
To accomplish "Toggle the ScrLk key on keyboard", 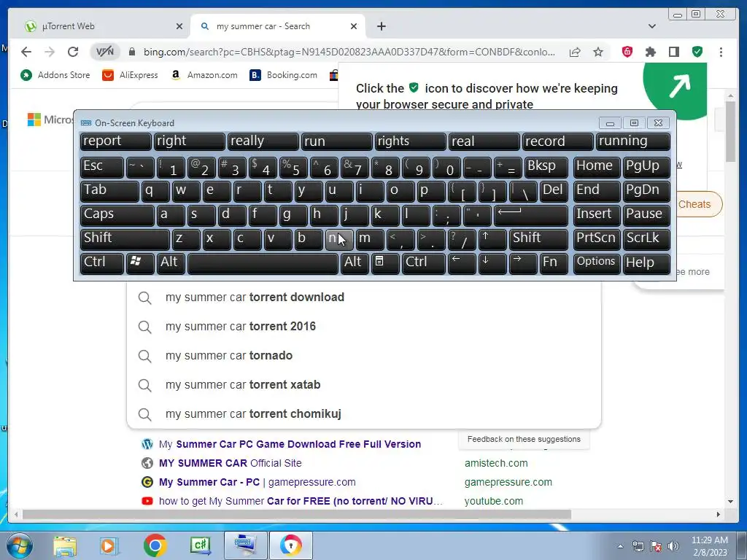I will click(646, 238).
